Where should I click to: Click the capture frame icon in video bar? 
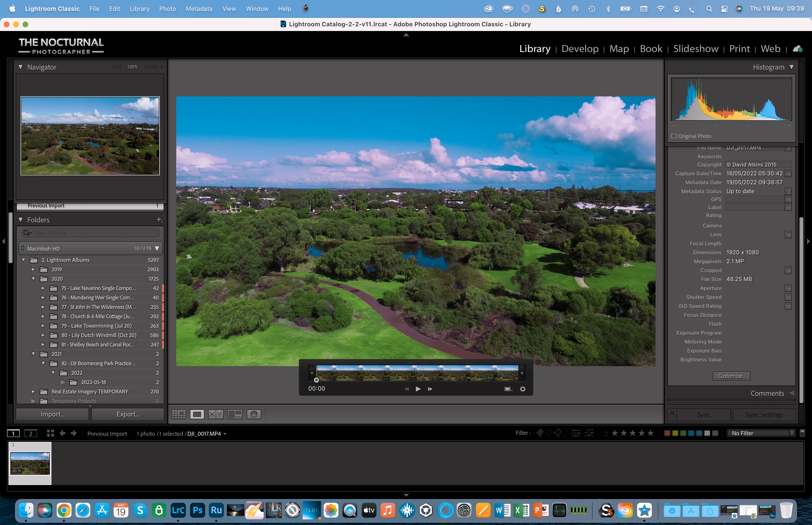click(508, 389)
